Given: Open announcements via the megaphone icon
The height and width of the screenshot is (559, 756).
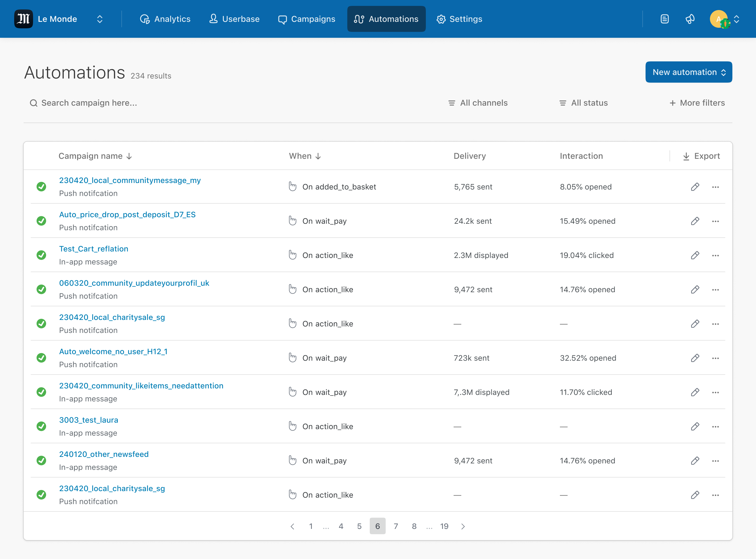Looking at the screenshot, I should 690,19.
